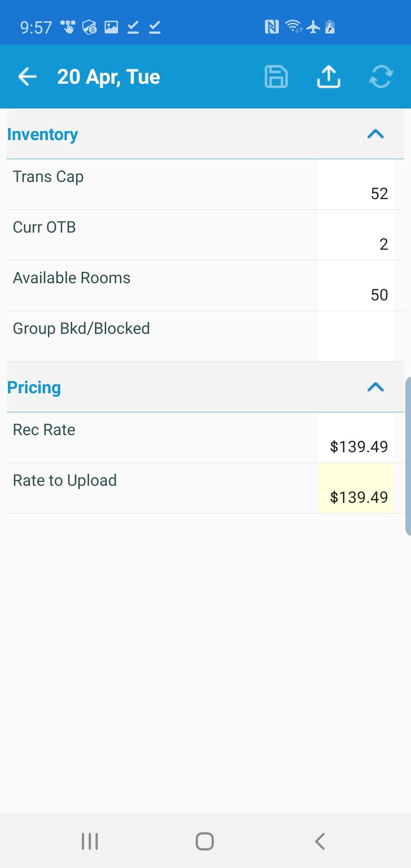Edit the Rate to Upload value field

tap(356, 488)
